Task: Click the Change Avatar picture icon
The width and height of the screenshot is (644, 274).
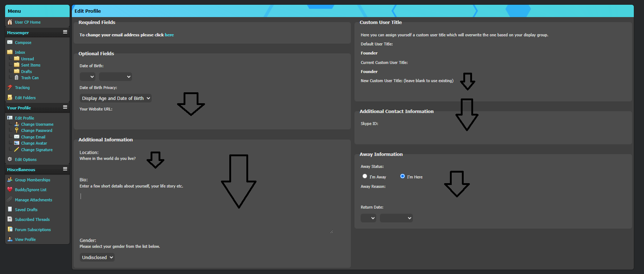Action: 17,143
